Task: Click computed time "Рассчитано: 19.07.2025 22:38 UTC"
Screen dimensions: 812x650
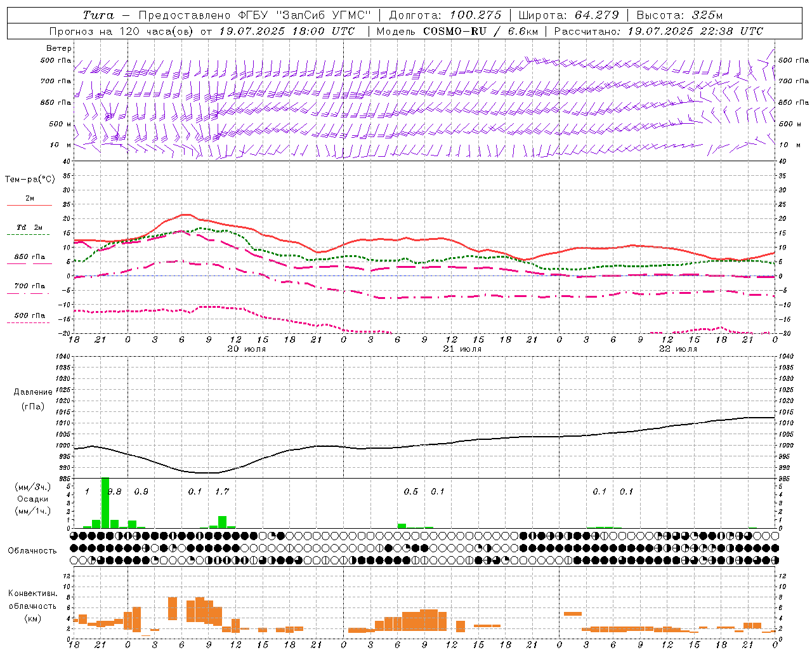Action: (658, 31)
